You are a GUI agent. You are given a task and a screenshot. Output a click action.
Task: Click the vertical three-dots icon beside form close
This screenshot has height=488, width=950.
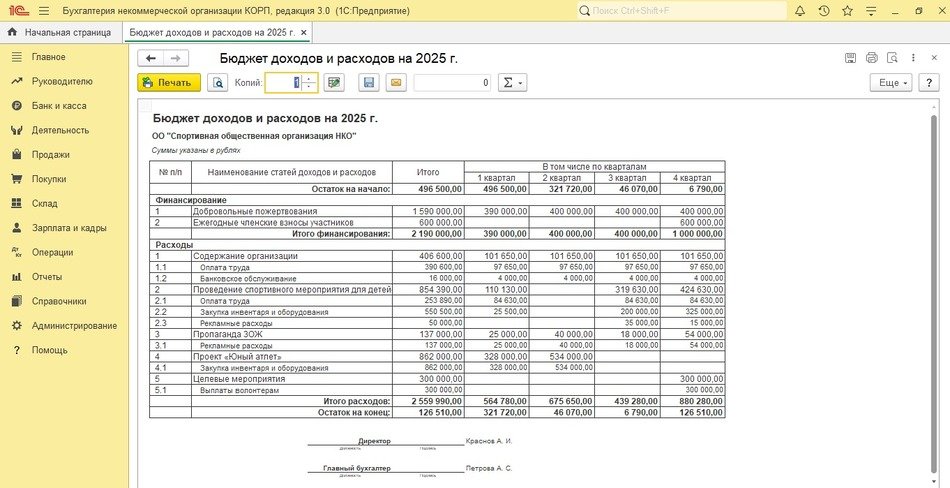[x=913, y=58]
